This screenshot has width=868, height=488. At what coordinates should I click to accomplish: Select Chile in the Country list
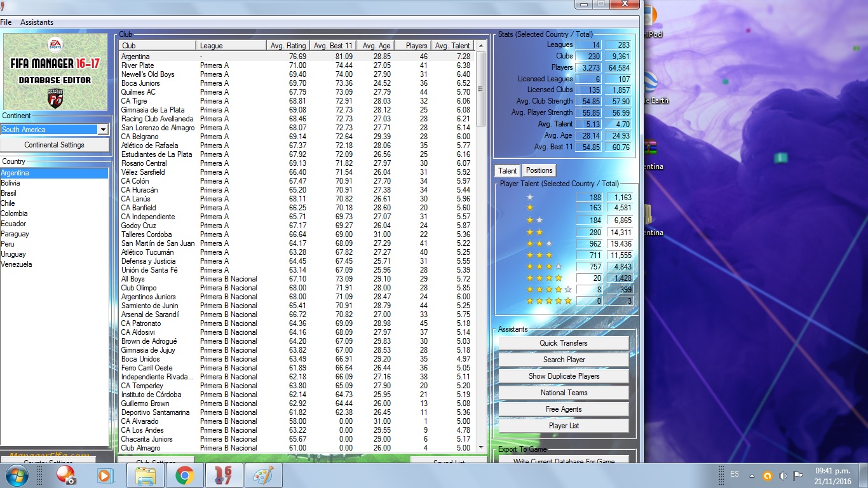click(x=54, y=203)
